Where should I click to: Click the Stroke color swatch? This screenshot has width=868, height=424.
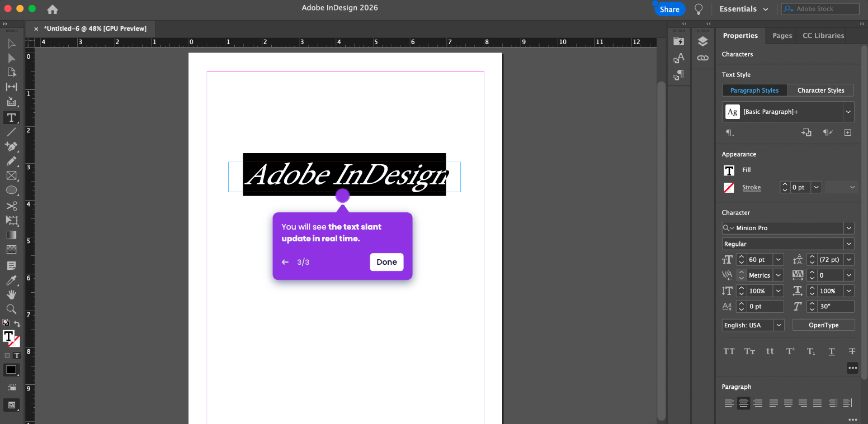click(729, 188)
